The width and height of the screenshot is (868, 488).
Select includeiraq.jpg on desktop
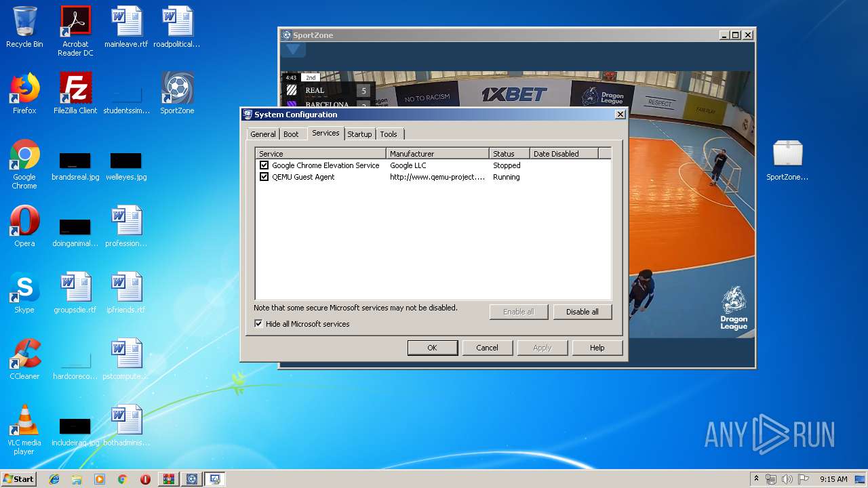point(75,432)
